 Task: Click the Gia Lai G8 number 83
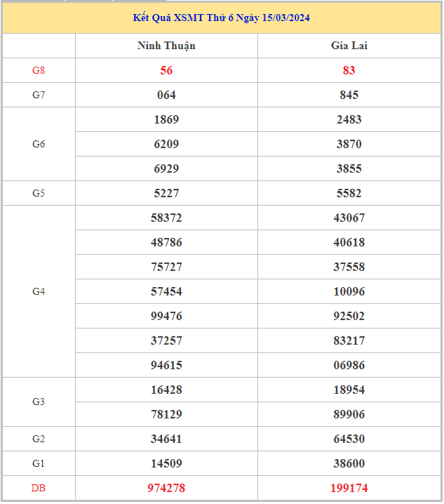coord(349,70)
